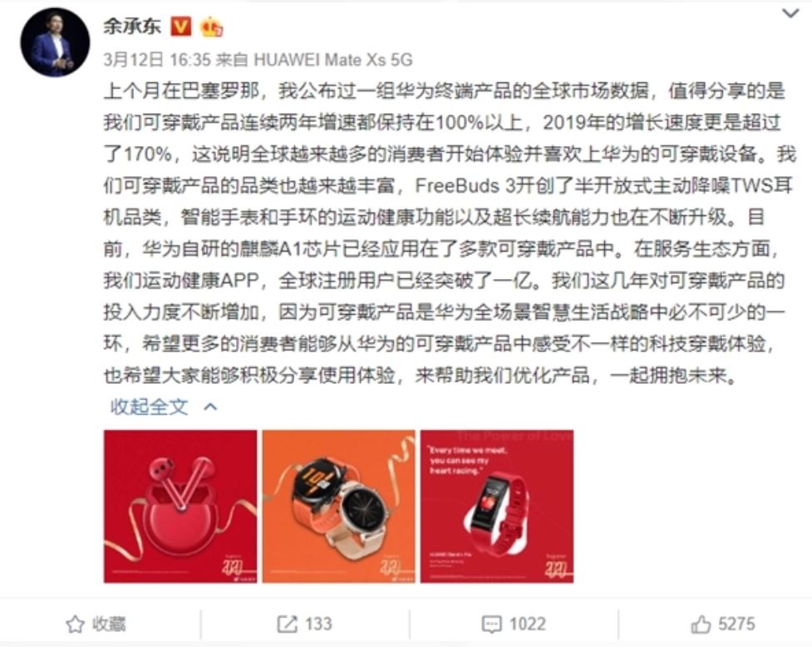812x647 pixels.
Task: Collapse full text with the up arrow
Action: (210, 407)
